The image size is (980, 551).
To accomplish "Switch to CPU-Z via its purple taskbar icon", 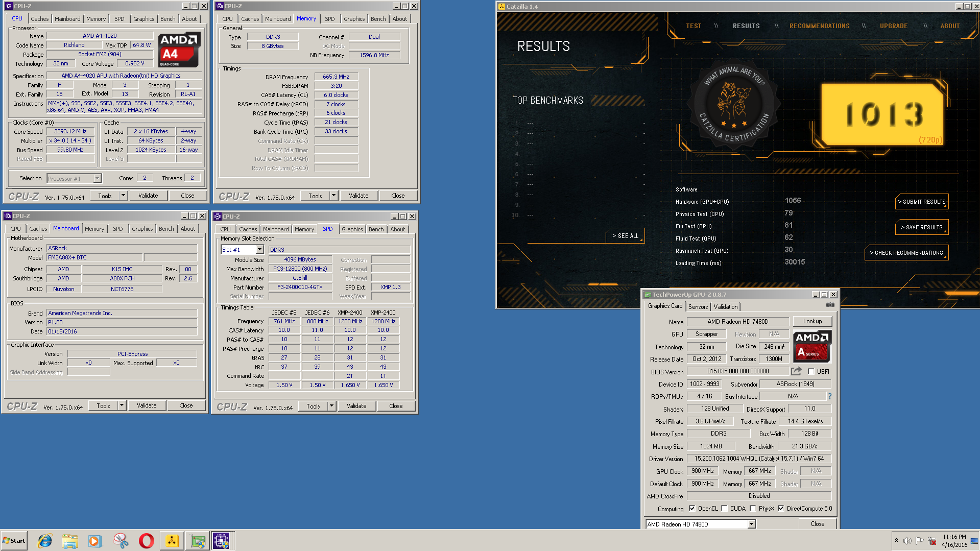I will [222, 541].
